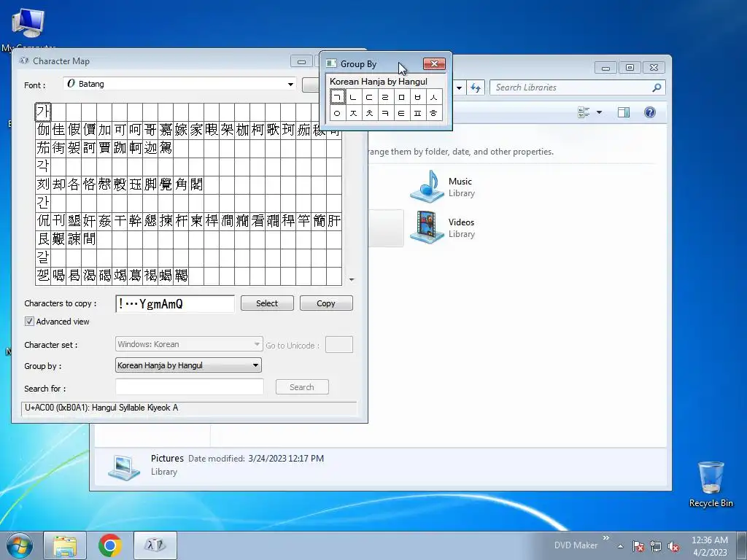Select the ㅈ group in Group By window
Viewport: 747px width, 560px height.
click(353, 113)
